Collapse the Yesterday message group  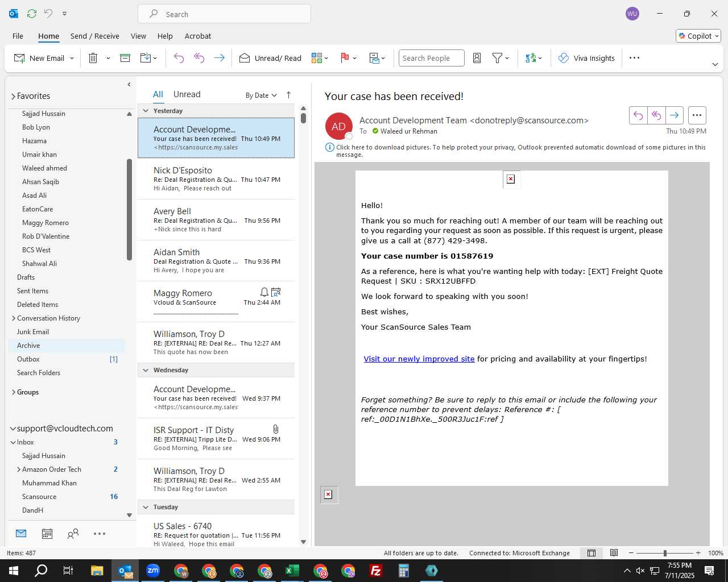(x=146, y=111)
